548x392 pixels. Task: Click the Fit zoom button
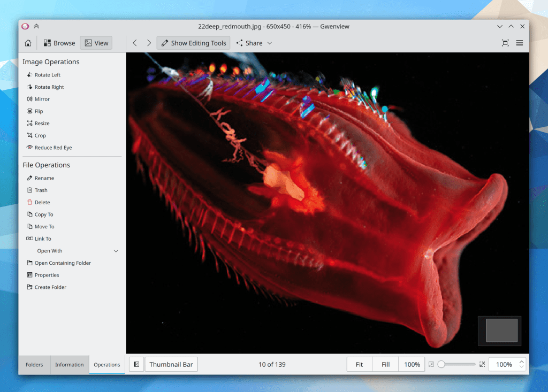[359, 365]
